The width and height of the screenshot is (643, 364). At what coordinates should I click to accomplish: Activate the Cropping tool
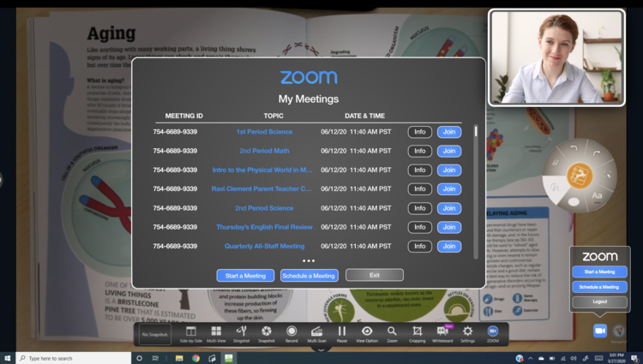pyautogui.click(x=417, y=334)
